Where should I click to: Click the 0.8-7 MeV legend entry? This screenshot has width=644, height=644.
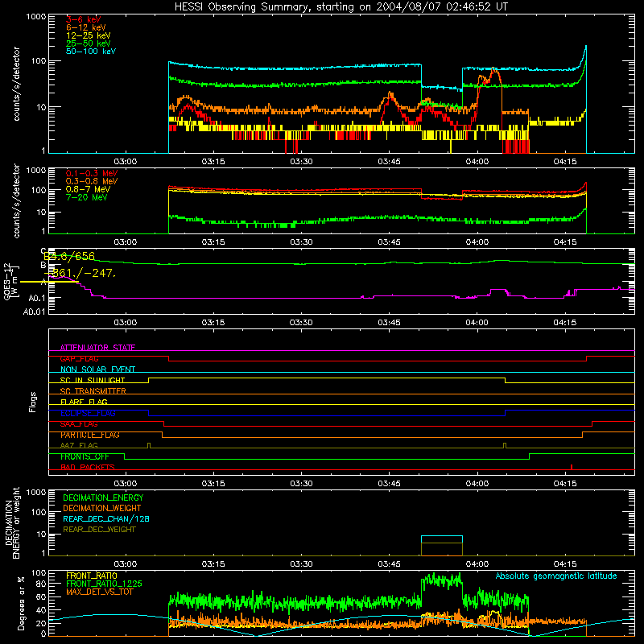click(x=88, y=189)
